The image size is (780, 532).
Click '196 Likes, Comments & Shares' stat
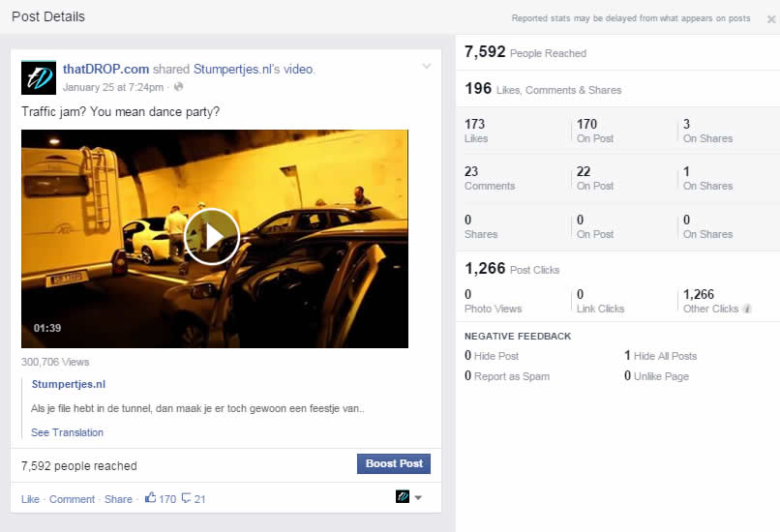543,89
